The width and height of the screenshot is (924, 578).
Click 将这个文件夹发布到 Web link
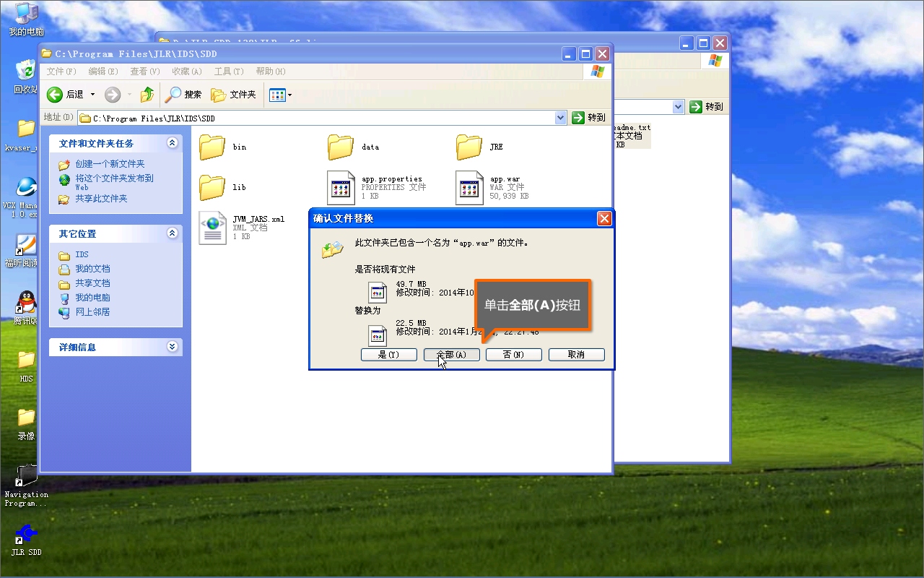tap(114, 182)
